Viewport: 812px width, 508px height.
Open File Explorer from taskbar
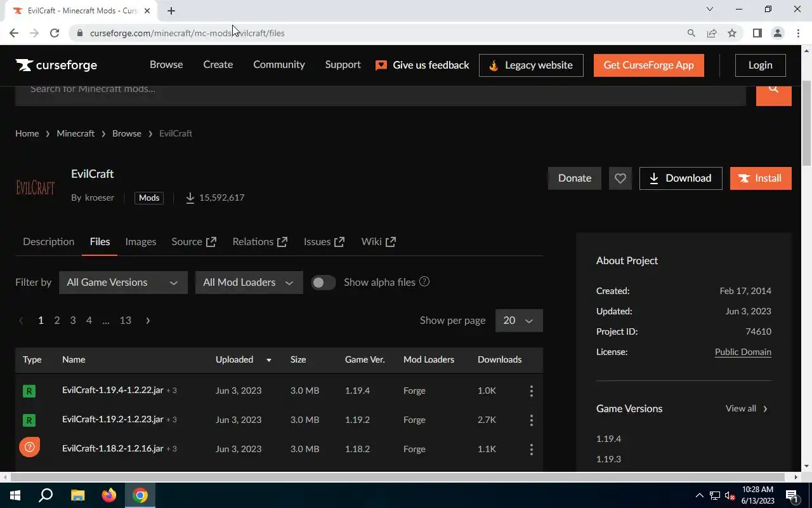(x=77, y=495)
